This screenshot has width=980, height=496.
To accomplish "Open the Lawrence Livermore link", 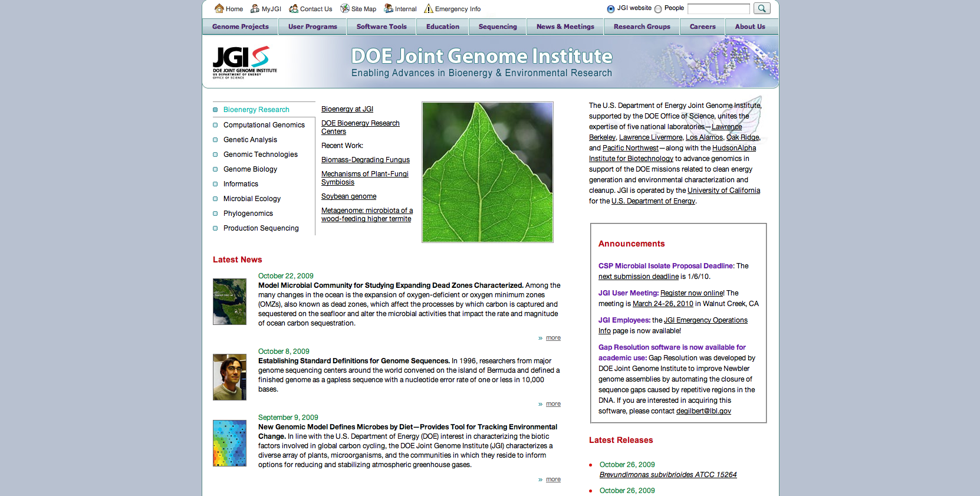I will pos(650,137).
